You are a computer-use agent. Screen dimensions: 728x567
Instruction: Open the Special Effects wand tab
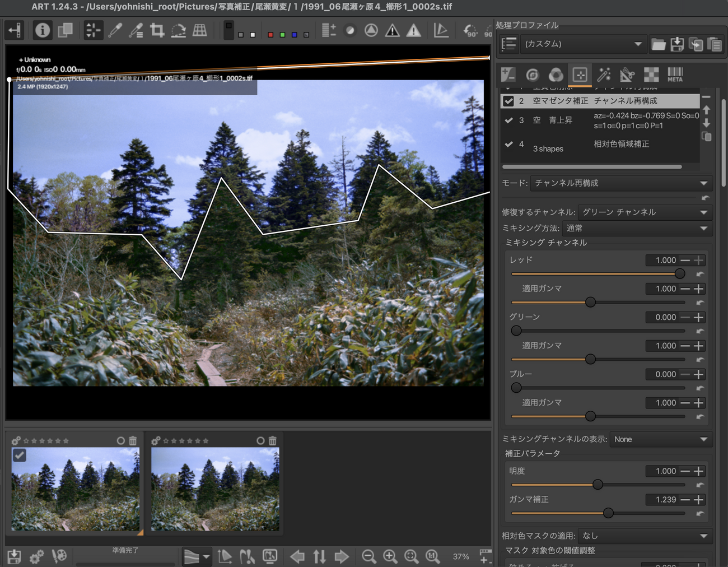604,75
